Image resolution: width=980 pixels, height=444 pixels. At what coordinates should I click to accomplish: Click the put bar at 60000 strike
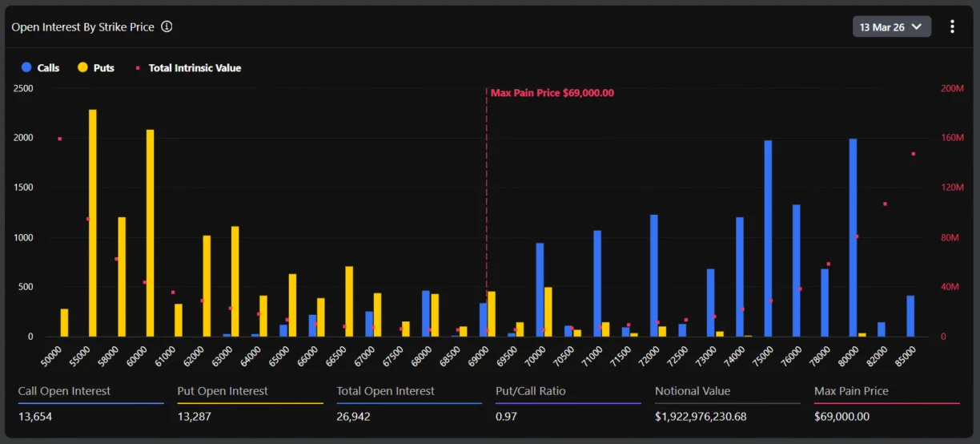[x=150, y=232]
